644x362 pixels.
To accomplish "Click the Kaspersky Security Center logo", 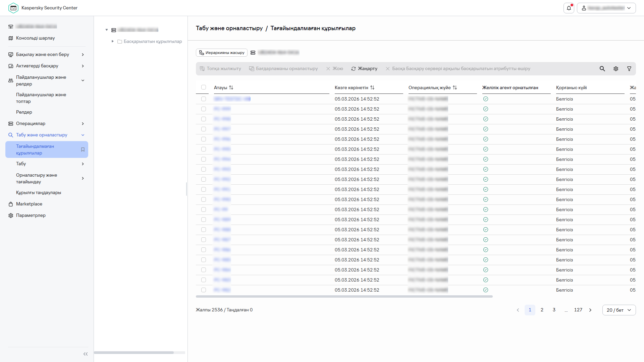I will [13, 8].
